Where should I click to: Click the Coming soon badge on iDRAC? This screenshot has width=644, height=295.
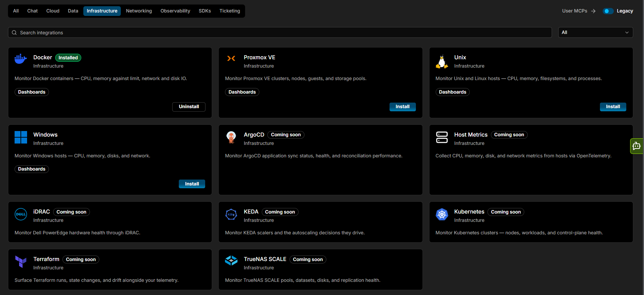point(72,212)
